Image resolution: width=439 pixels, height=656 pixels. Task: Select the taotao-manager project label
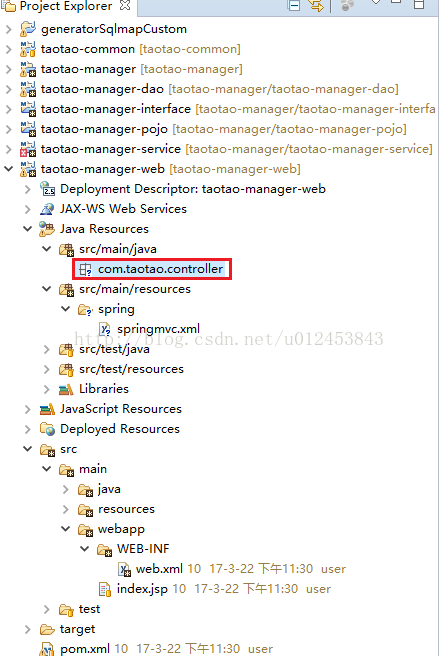[x=88, y=69]
